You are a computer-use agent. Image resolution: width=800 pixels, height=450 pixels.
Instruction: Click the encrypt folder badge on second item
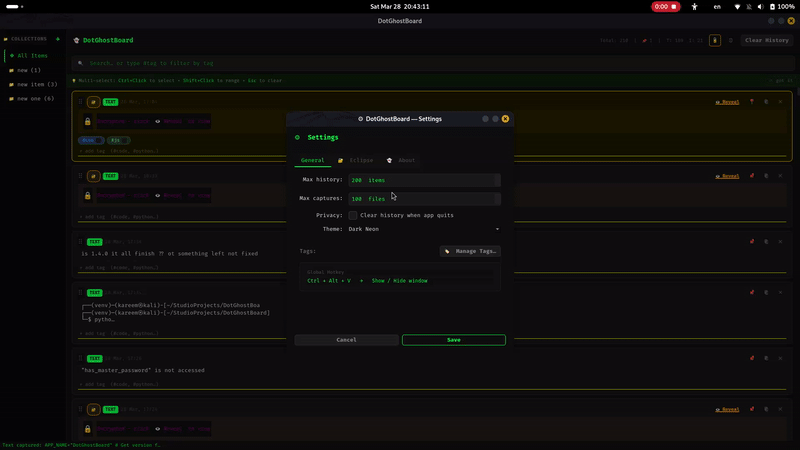93,176
